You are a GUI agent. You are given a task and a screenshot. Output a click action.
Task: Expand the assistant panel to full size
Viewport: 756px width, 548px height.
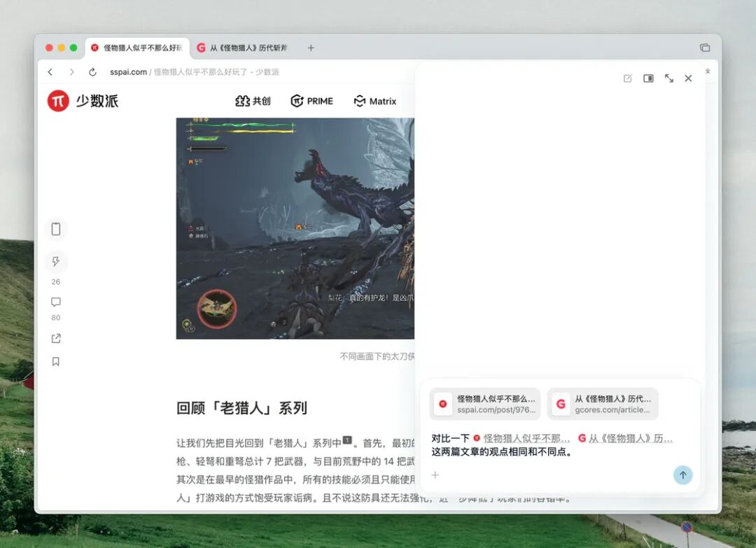coord(669,78)
